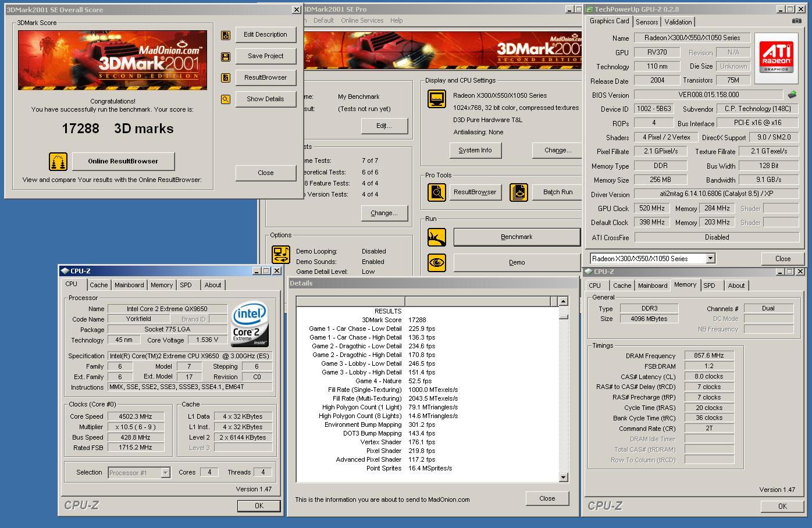This screenshot has width=812, height=528.
Task: Click the BIOS Version field in GPU-Z
Action: [708, 95]
